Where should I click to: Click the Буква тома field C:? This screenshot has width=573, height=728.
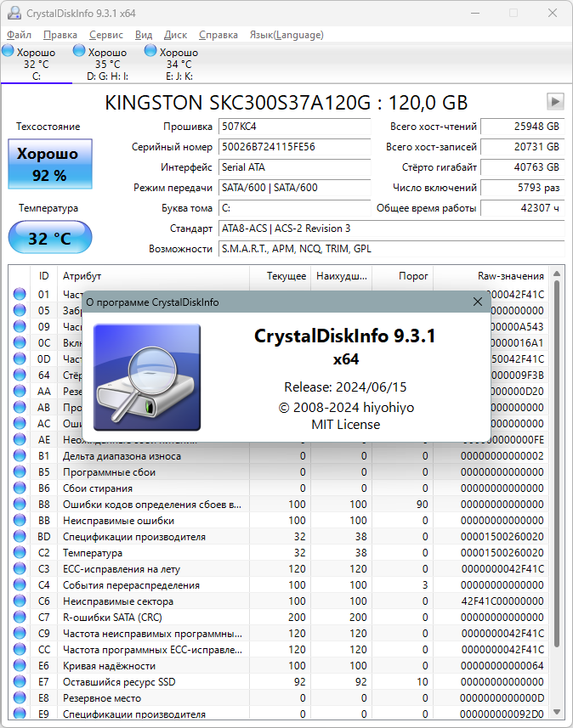pos(295,208)
